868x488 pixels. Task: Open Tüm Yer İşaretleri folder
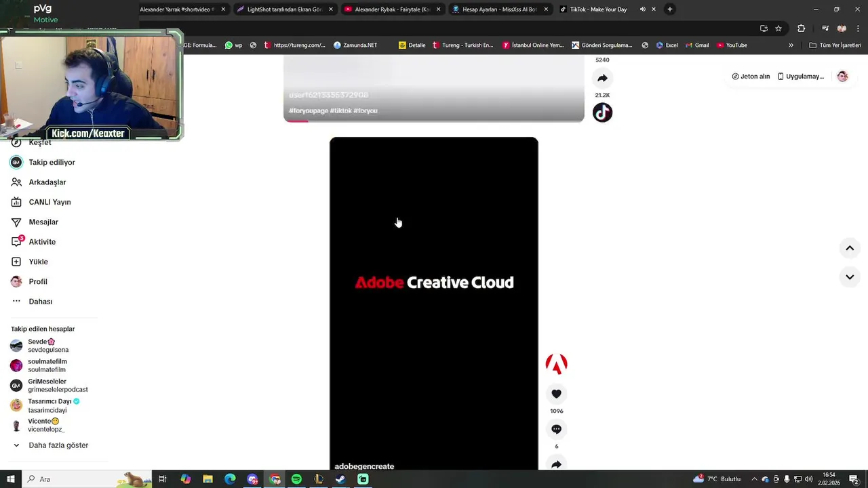click(x=835, y=45)
